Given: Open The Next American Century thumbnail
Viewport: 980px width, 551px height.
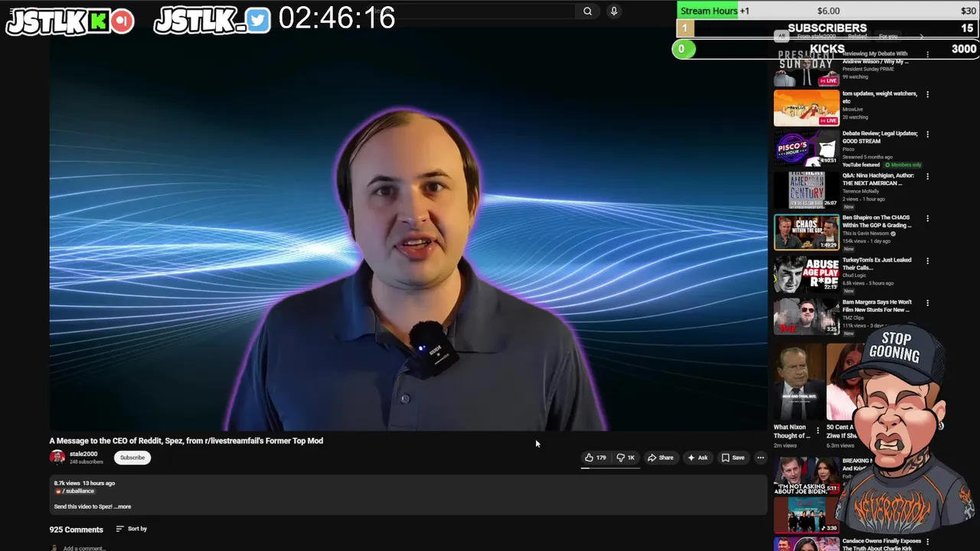Looking at the screenshot, I should pyautogui.click(x=806, y=190).
